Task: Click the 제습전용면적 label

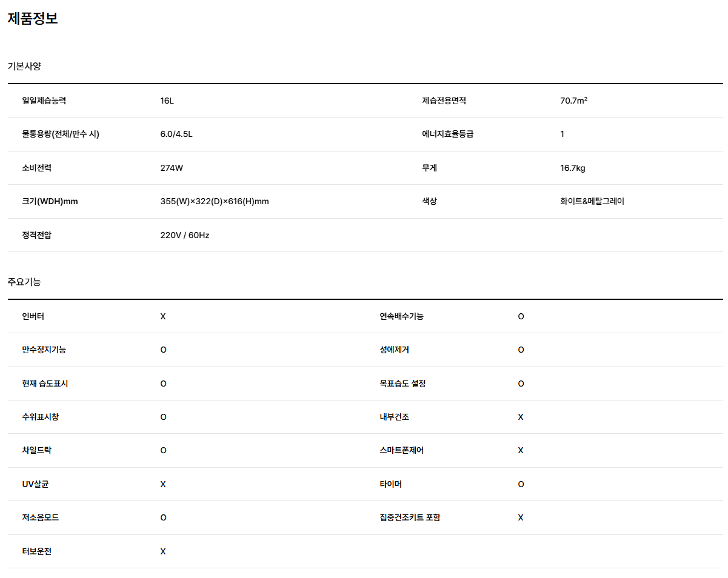Action: click(x=444, y=101)
